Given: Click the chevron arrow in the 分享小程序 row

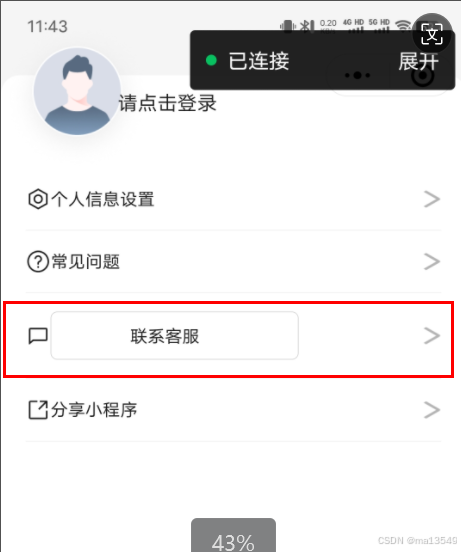Looking at the screenshot, I should pos(432,410).
